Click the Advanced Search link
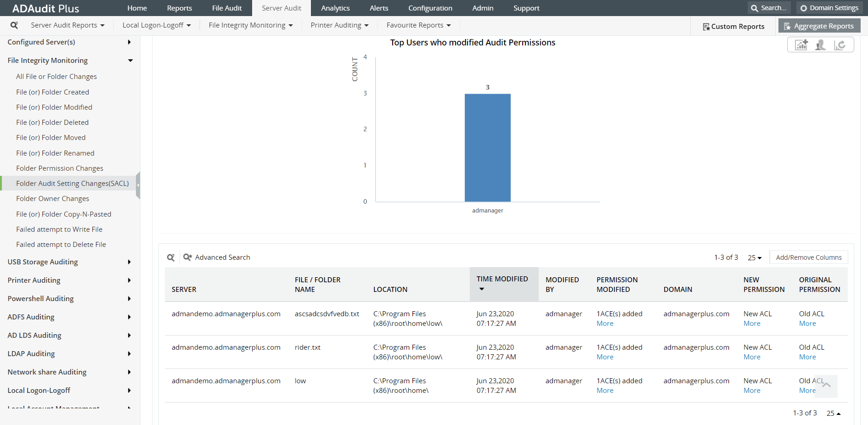Viewport: 868px width, 425px height. pos(223,257)
